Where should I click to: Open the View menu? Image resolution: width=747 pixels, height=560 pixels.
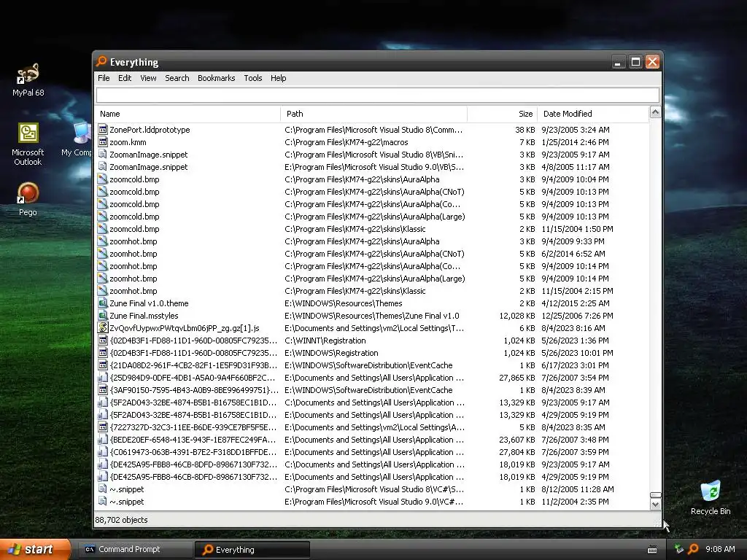click(x=148, y=78)
